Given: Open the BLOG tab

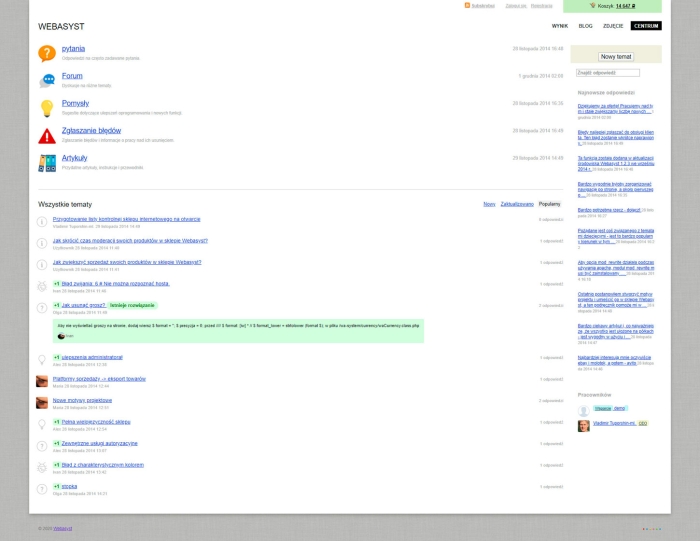Looking at the screenshot, I should coord(585,26).
